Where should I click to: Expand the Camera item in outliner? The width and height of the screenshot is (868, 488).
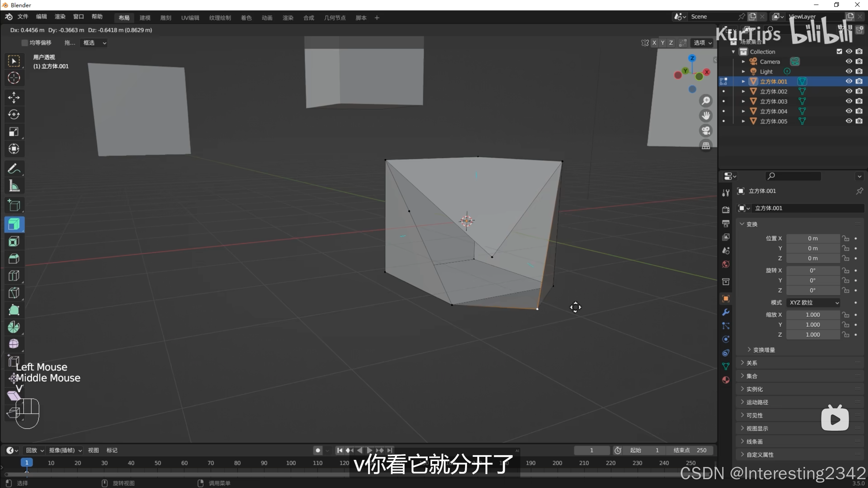tap(743, 62)
